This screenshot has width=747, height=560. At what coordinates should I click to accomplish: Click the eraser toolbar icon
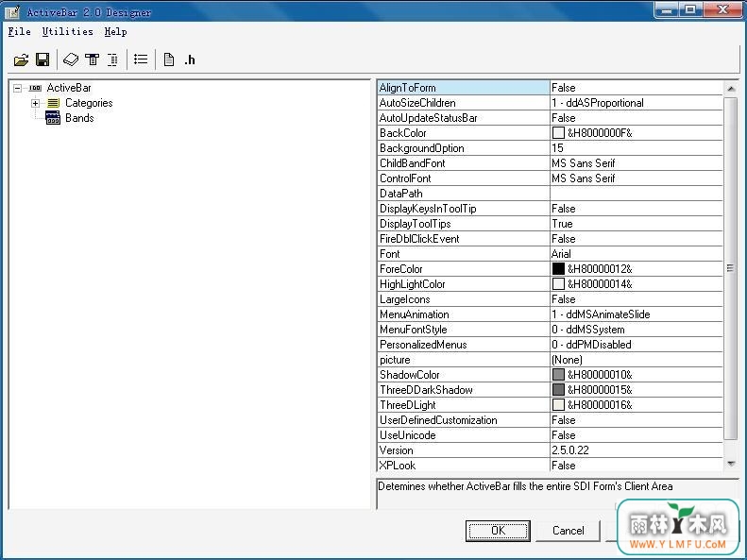[x=71, y=60]
